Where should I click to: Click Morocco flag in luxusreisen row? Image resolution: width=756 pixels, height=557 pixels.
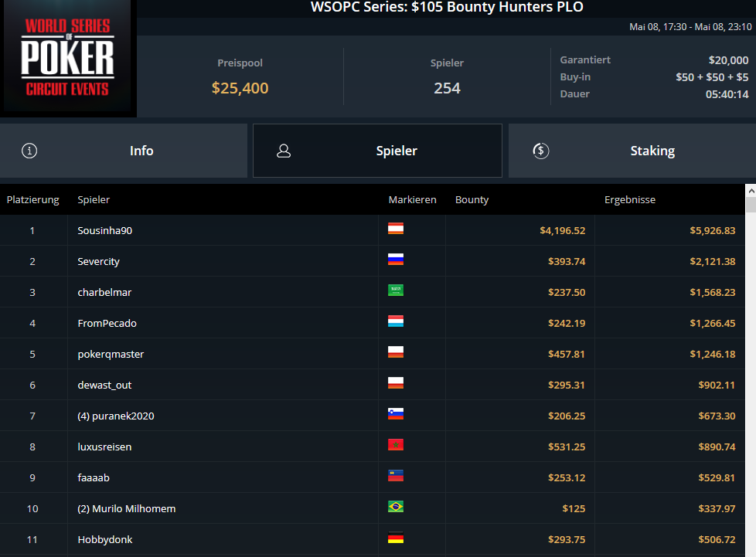tap(395, 445)
